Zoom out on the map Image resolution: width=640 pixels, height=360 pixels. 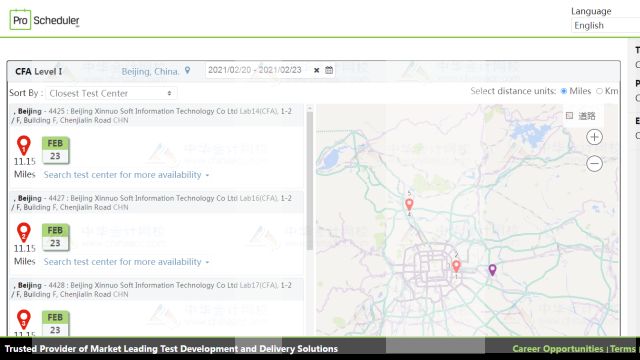[594, 164]
